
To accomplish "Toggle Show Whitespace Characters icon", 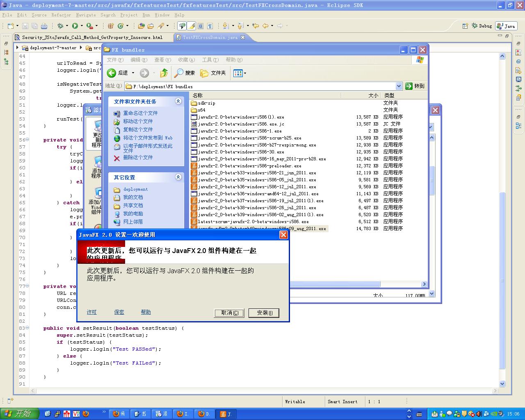I will 210,26.
